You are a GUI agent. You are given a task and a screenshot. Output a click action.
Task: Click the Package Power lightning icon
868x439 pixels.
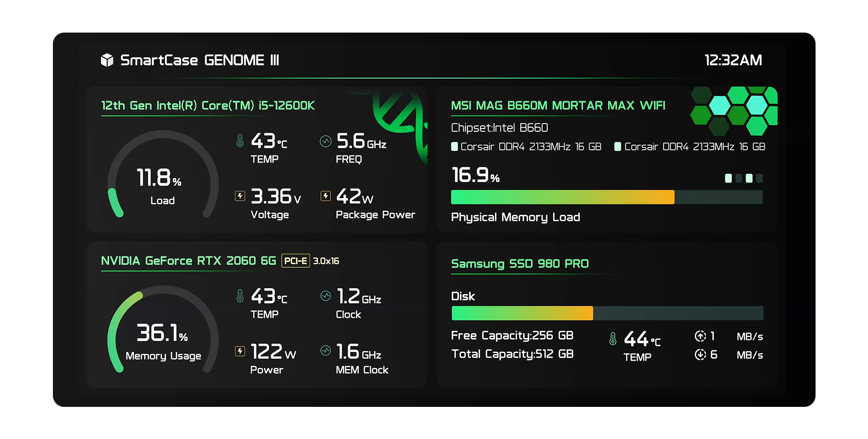[x=325, y=196]
